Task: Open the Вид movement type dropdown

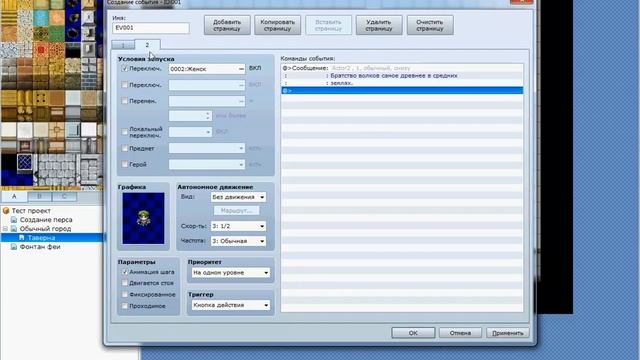Action: 238,197
